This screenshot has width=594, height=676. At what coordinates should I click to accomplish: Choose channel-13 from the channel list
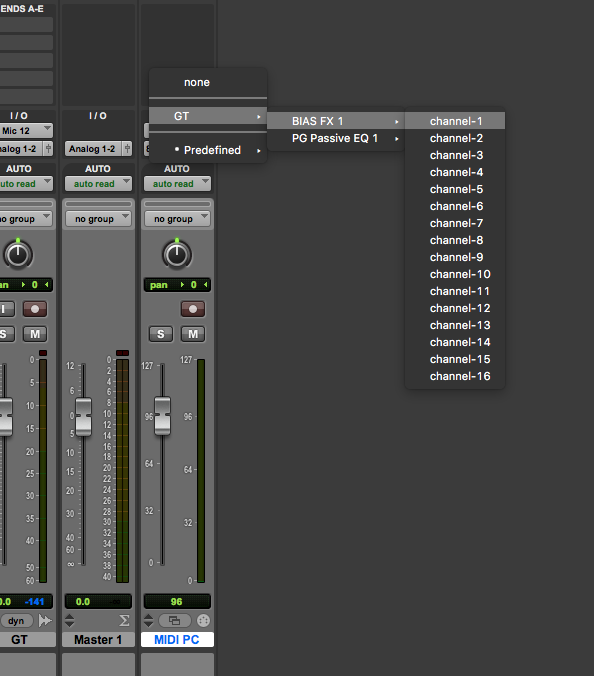[455, 325]
